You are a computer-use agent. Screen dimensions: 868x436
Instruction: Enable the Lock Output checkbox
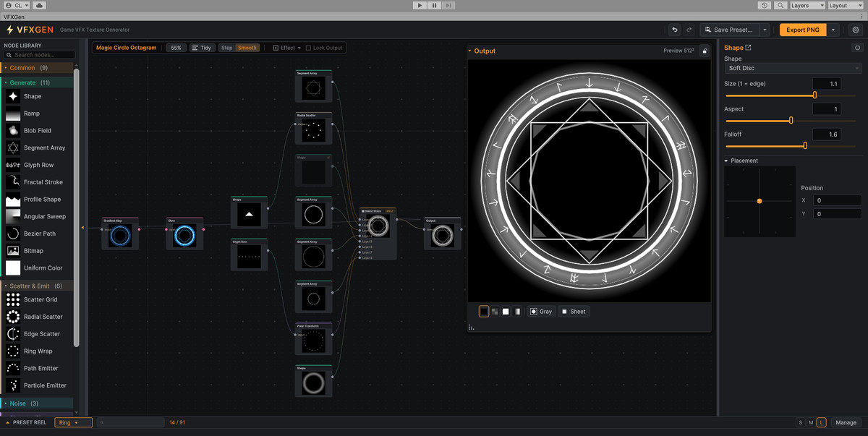308,48
